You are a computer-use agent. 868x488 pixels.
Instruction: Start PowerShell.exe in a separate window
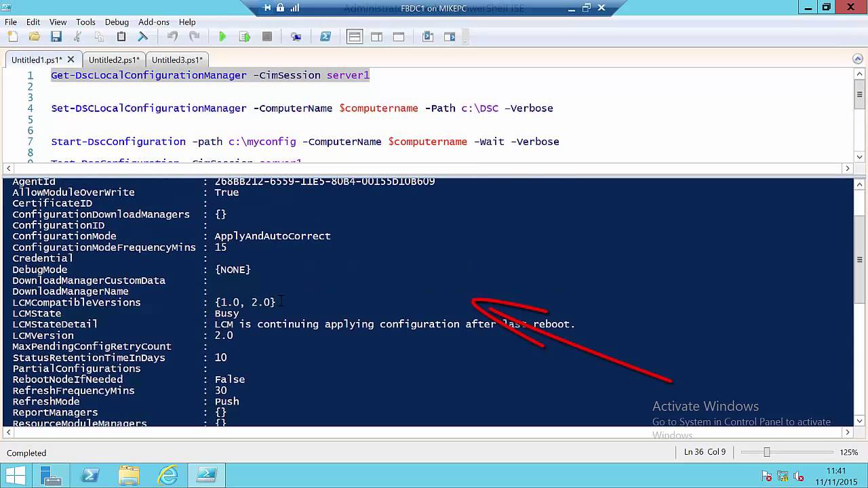pyautogui.click(x=325, y=37)
